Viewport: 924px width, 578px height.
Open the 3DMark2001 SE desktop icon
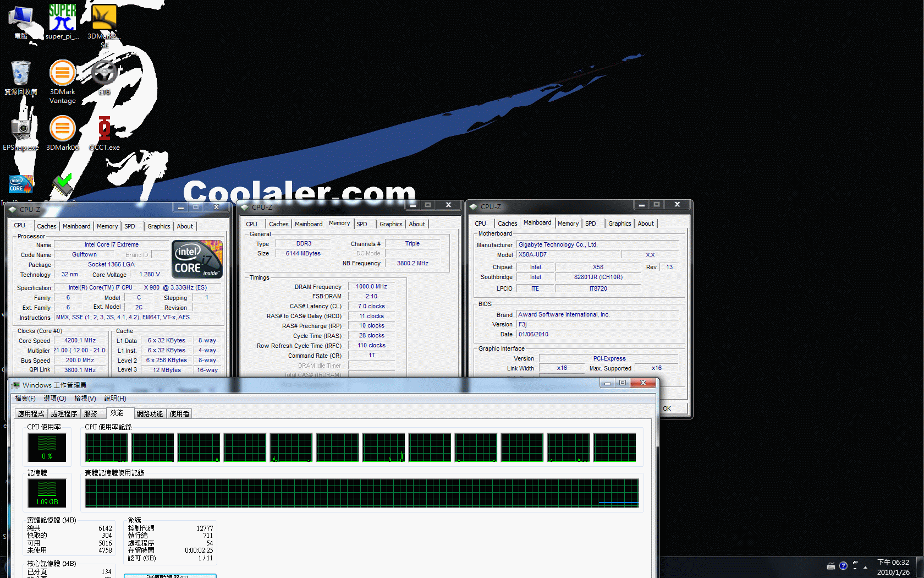pos(104,25)
